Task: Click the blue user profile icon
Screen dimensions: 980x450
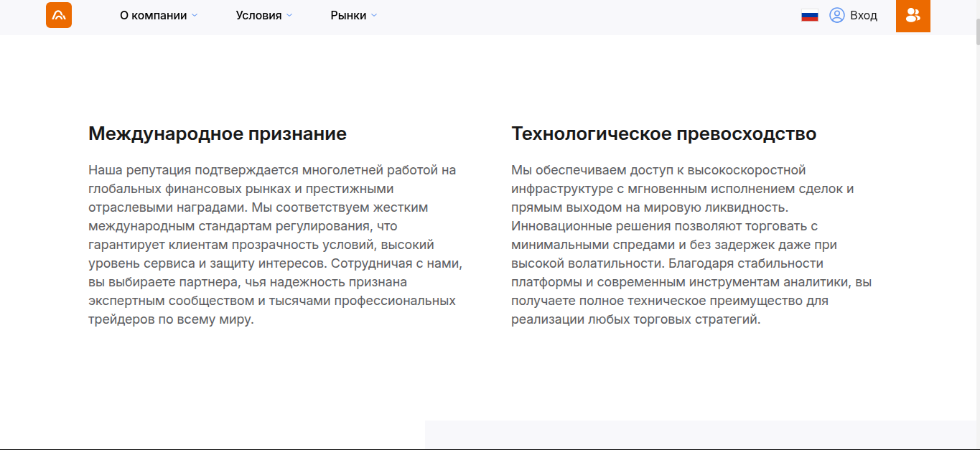Action: point(836,15)
